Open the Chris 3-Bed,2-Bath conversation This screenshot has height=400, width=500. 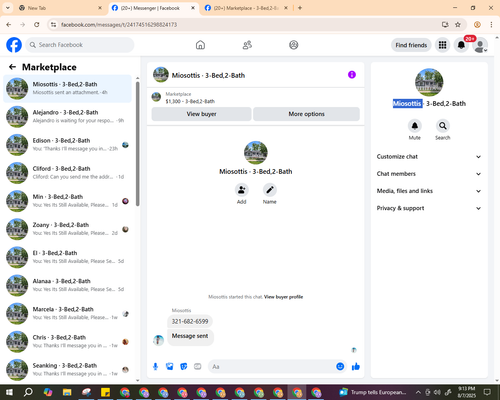pyautogui.click(x=67, y=342)
